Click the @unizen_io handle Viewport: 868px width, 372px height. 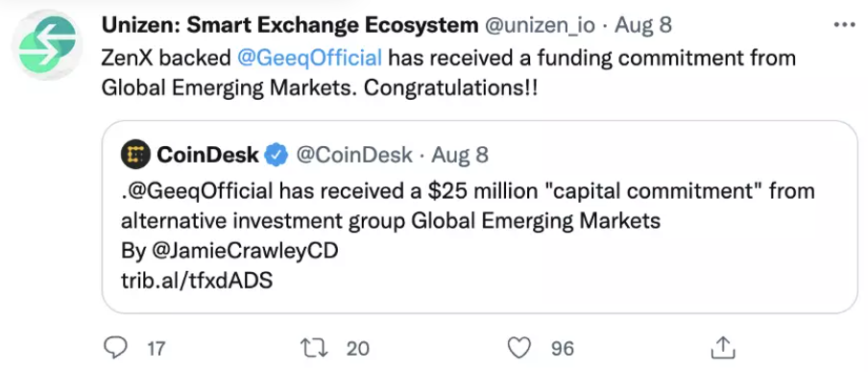click(x=542, y=26)
